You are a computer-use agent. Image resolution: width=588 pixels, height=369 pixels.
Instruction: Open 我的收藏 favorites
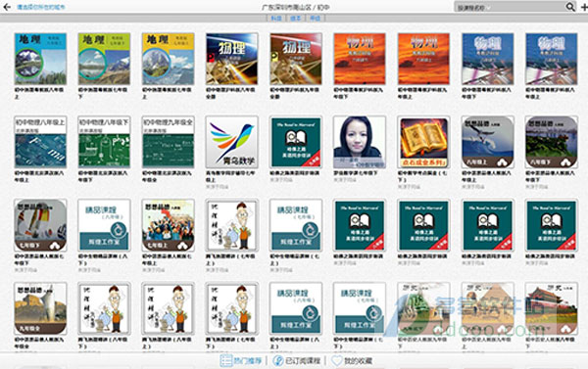point(352,360)
